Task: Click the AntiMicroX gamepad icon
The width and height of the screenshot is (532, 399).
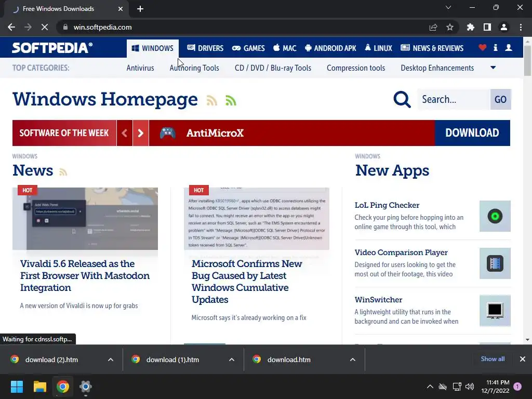Action: pyautogui.click(x=168, y=133)
